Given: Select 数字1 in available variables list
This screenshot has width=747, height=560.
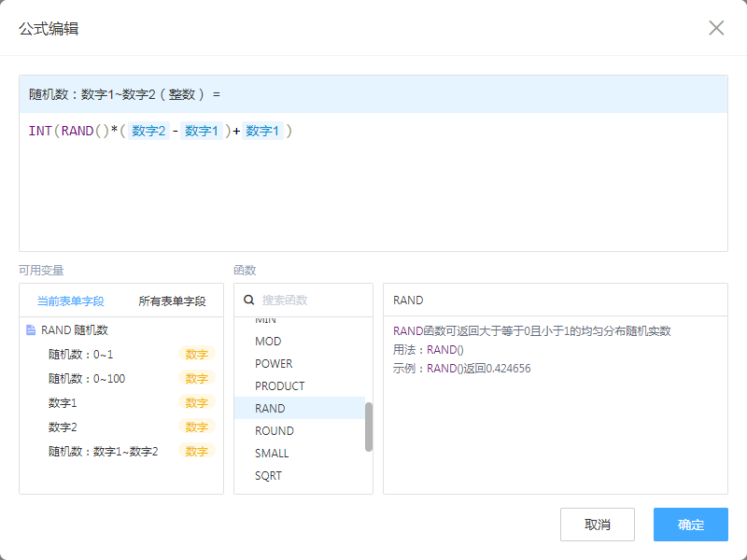Looking at the screenshot, I should pyautogui.click(x=63, y=402).
